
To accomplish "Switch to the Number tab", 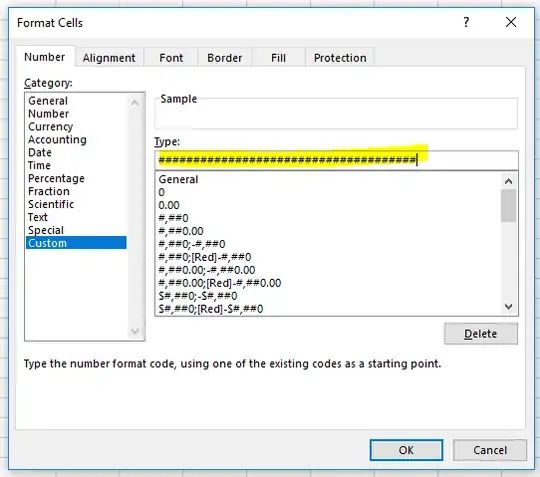I will [44, 57].
